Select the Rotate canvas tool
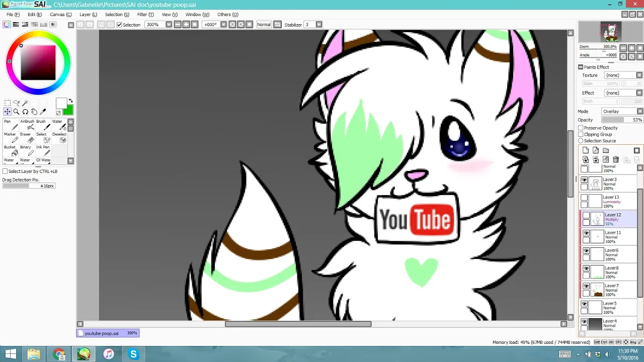The image size is (644, 362). tap(25, 112)
